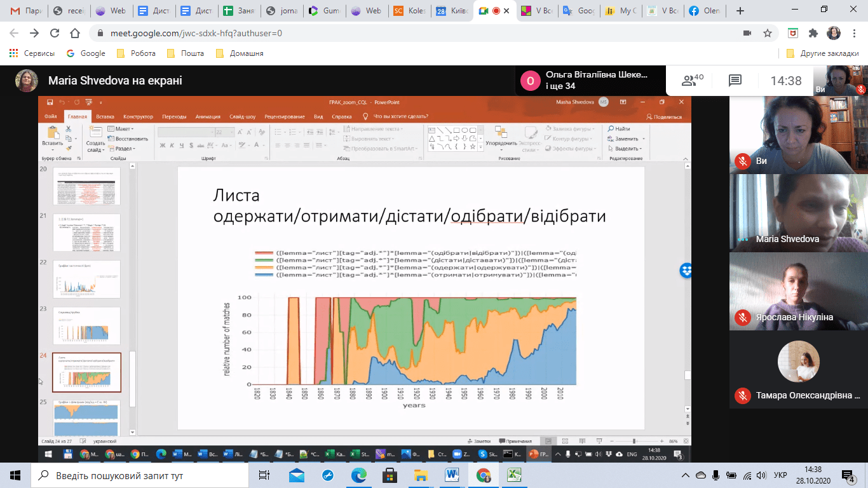Open the Meet participants list icon
Image resolution: width=868 pixels, height=488 pixels.
coord(692,81)
